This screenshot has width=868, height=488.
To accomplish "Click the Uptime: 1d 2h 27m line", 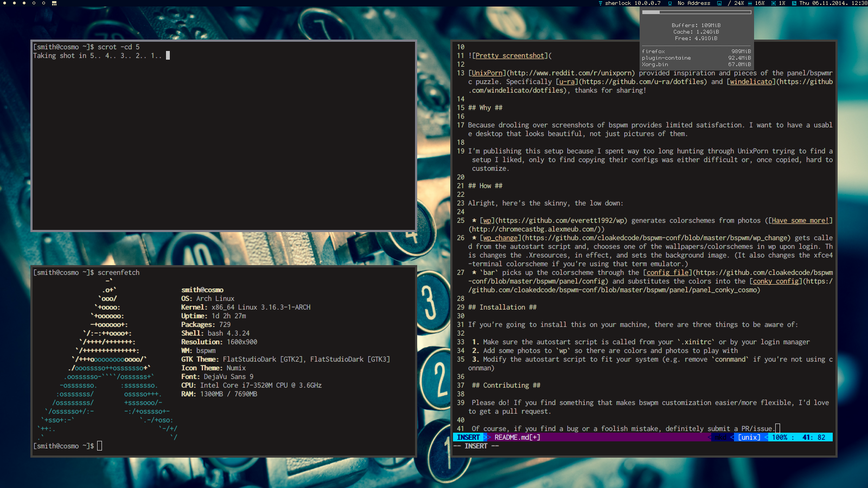I will [x=214, y=316].
